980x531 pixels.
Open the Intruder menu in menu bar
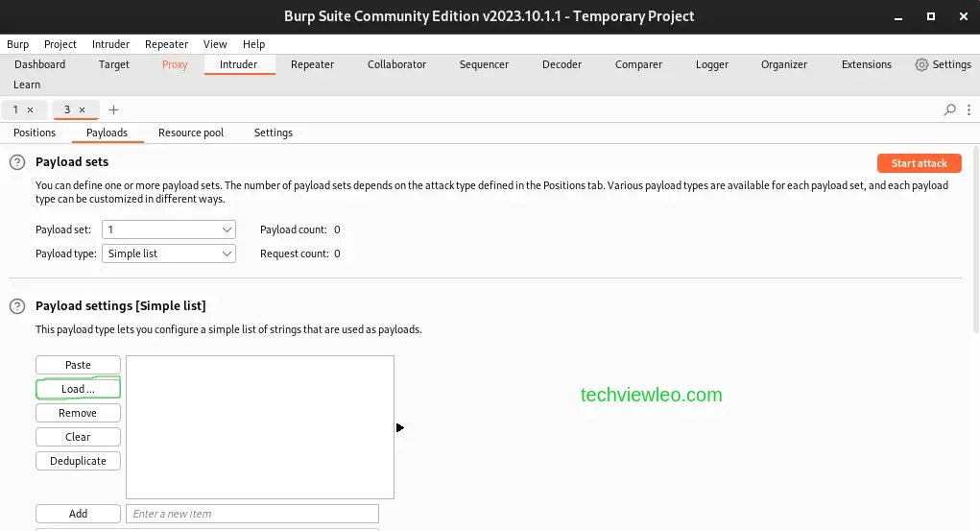pyautogui.click(x=110, y=44)
